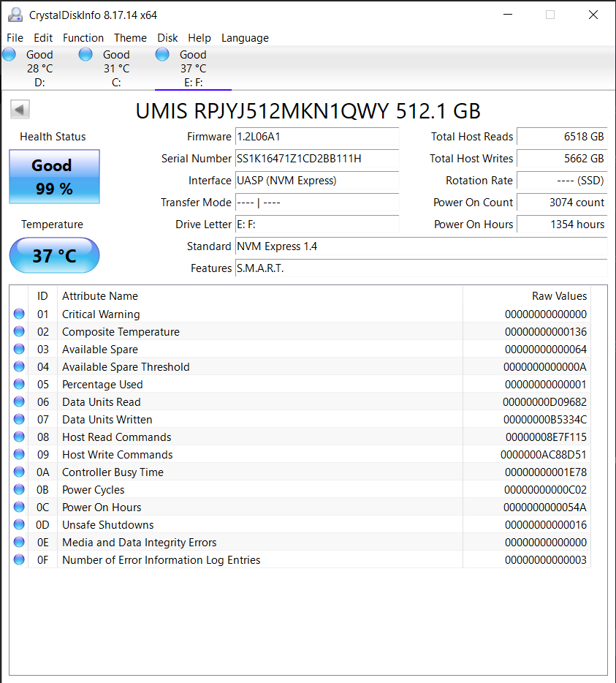
Task: Click the C: drive blue status orb
Action: pos(85,54)
